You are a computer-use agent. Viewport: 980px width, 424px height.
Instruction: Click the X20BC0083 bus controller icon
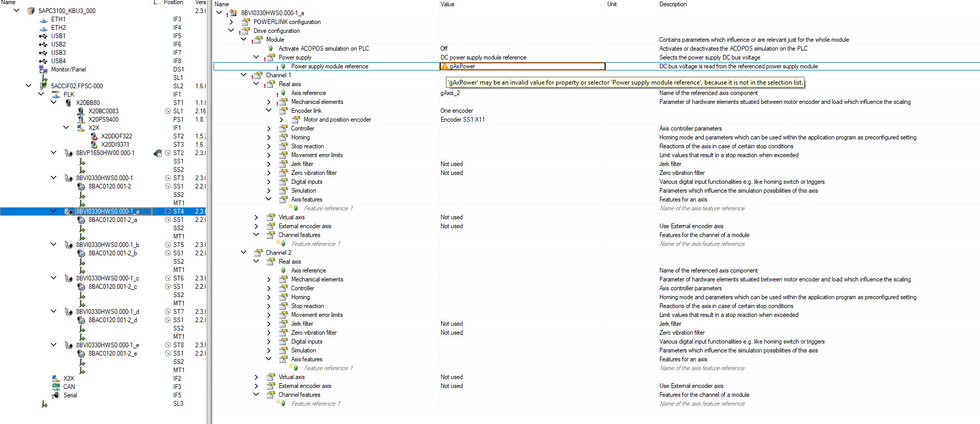81,111
